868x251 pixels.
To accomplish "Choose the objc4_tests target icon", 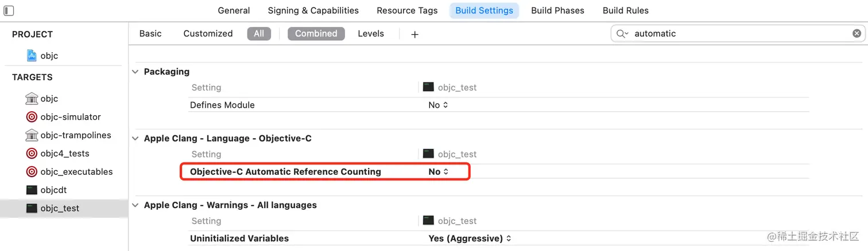I will click(32, 154).
